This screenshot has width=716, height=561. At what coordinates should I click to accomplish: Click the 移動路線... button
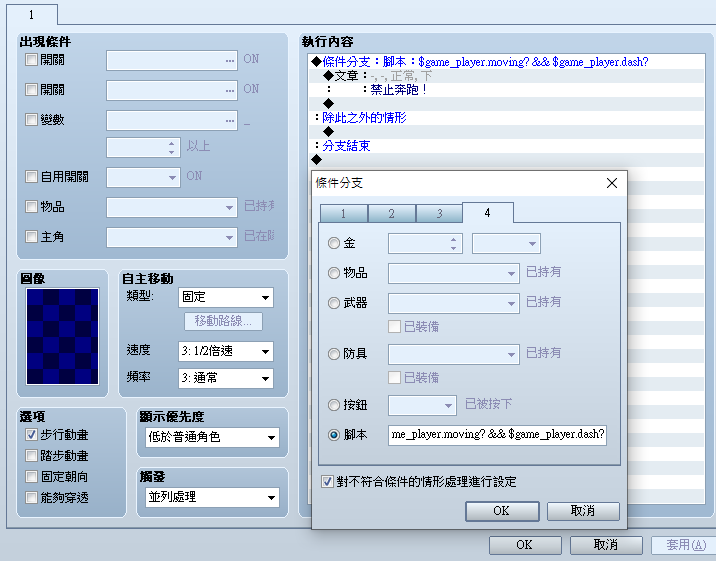click(223, 321)
